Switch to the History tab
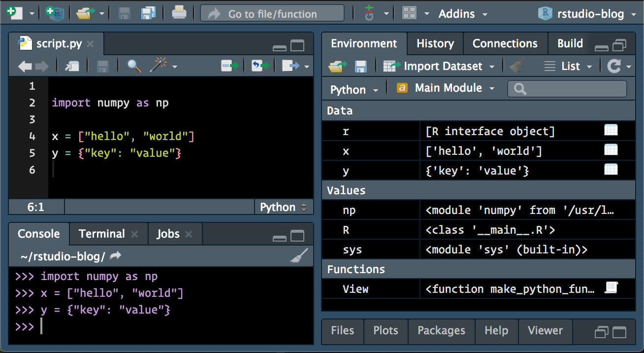The image size is (644, 353). tap(435, 43)
